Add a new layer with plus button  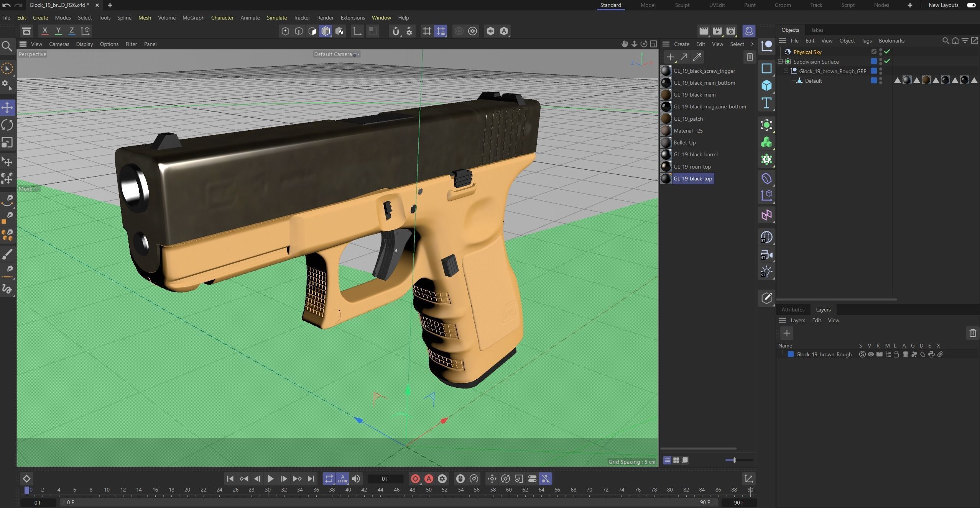(786, 333)
